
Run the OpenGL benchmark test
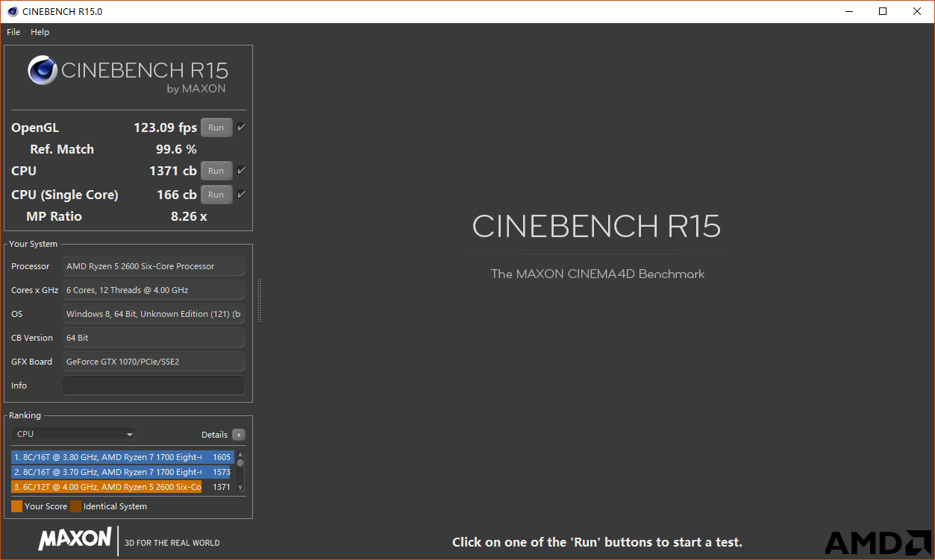tap(216, 128)
